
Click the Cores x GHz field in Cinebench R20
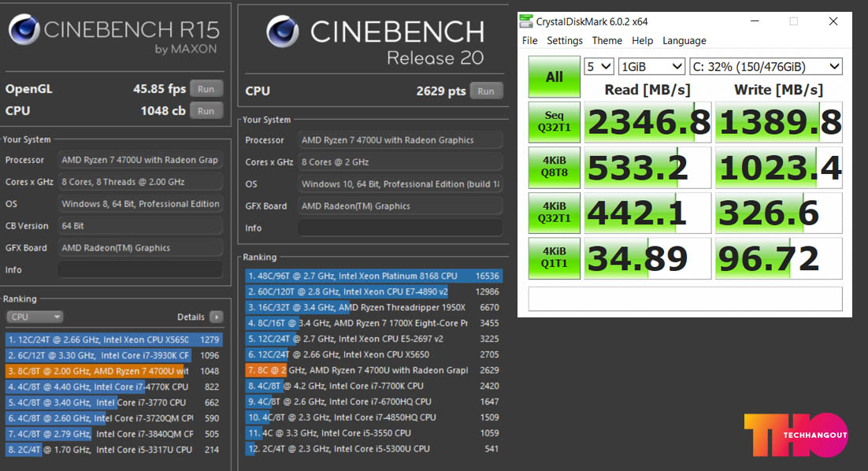[x=400, y=162]
